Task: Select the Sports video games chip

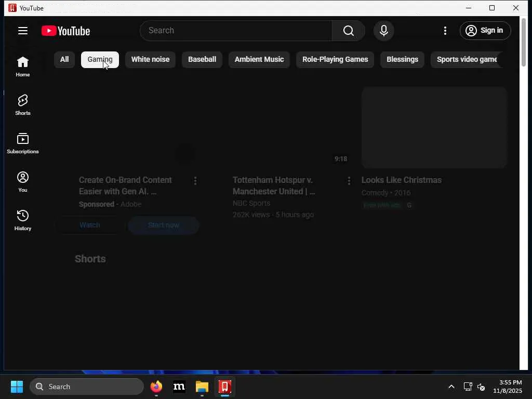Action: coord(467,59)
